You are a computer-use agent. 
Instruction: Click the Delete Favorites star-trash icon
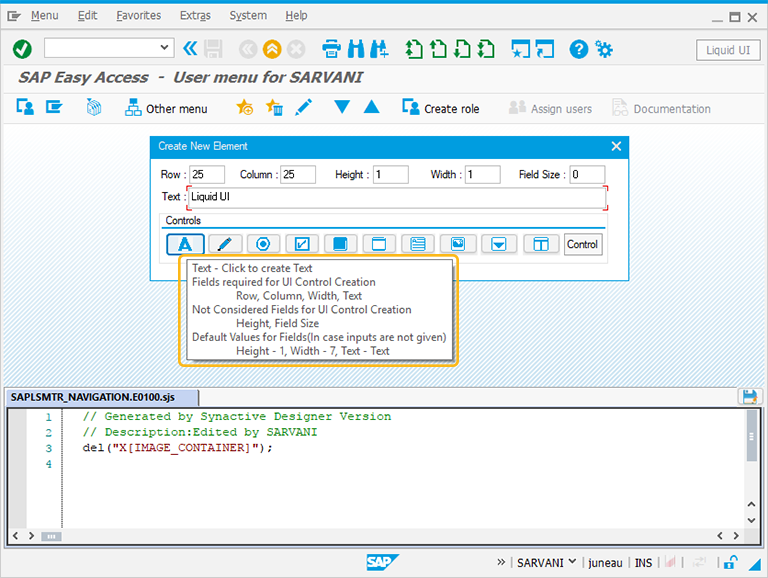(x=274, y=107)
